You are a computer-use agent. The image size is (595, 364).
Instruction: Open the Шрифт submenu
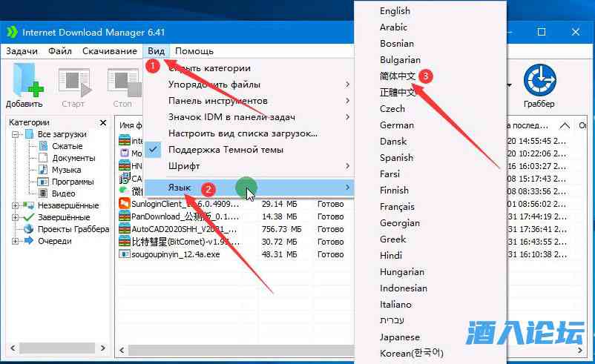click(249, 166)
